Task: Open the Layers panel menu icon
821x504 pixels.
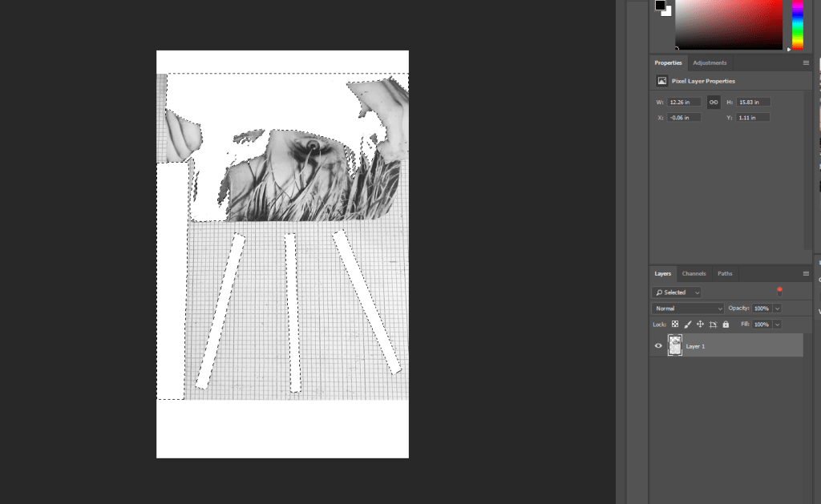Action: click(806, 273)
